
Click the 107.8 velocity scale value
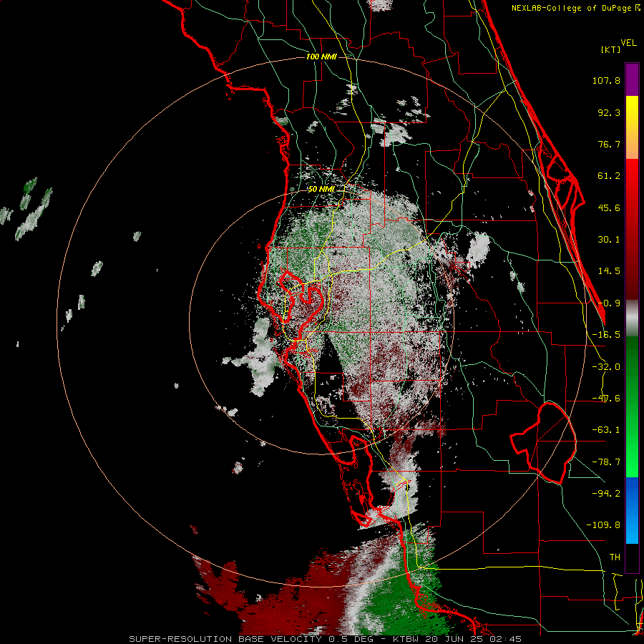pos(606,80)
